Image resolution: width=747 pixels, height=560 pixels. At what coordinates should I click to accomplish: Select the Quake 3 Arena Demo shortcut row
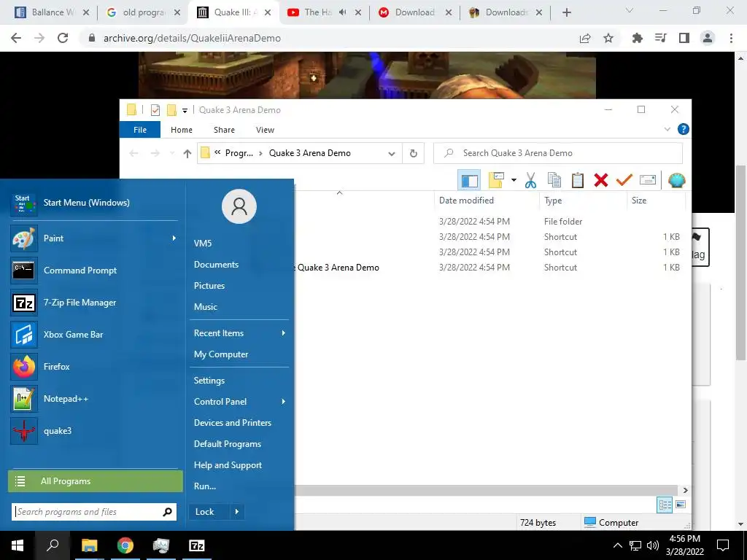(x=491, y=268)
